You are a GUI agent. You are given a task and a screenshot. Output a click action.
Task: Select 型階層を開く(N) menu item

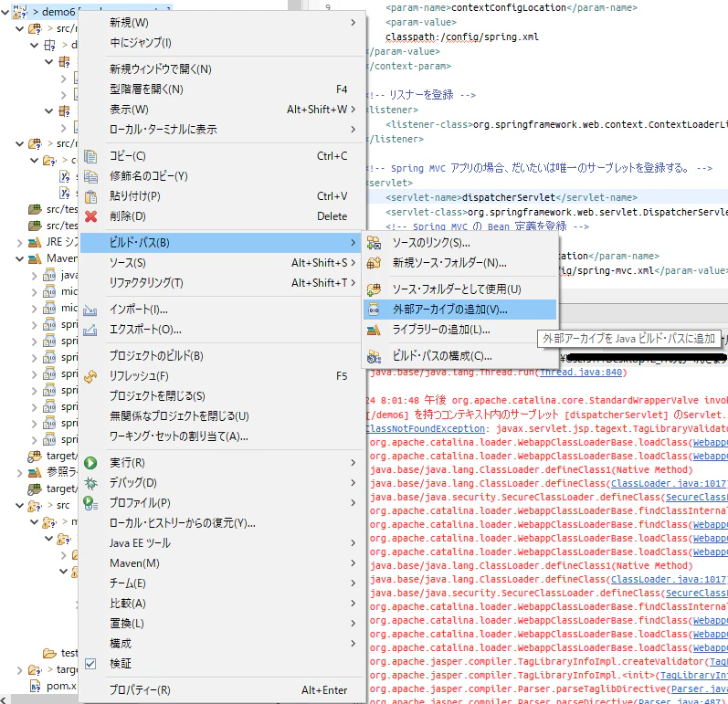[221, 89]
